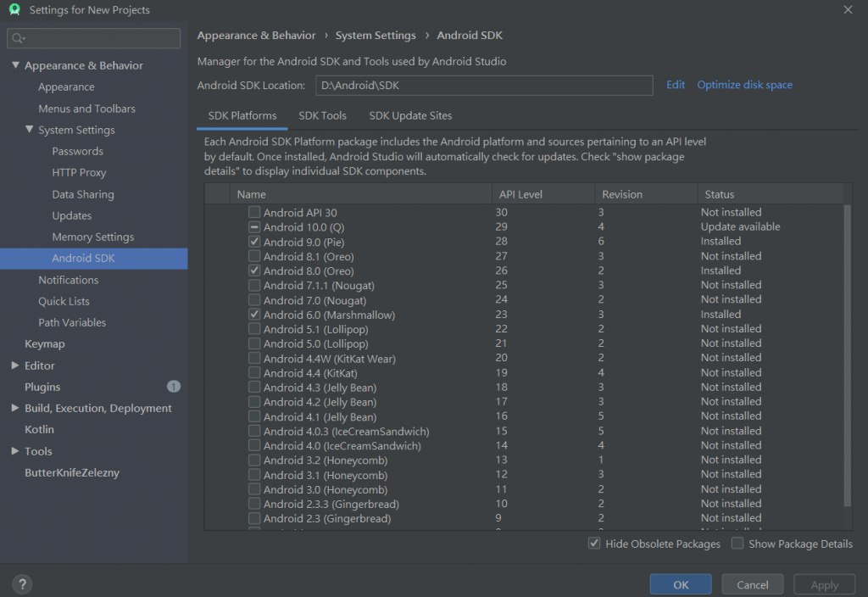Open Memory Settings page

[93, 237]
